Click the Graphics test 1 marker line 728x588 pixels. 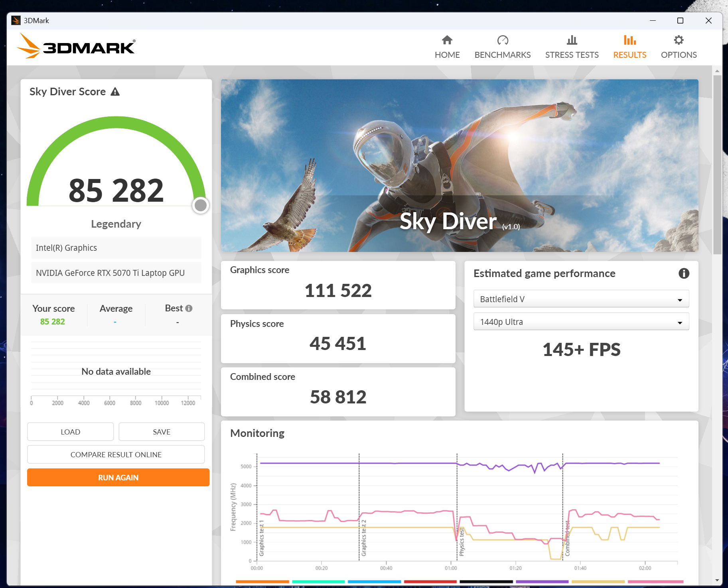[x=257, y=506]
